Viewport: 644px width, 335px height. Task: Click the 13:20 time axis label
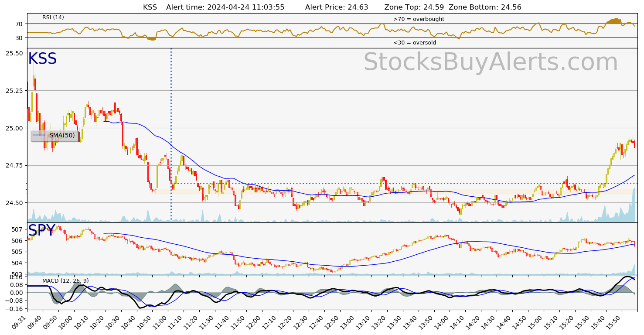[x=379, y=322]
